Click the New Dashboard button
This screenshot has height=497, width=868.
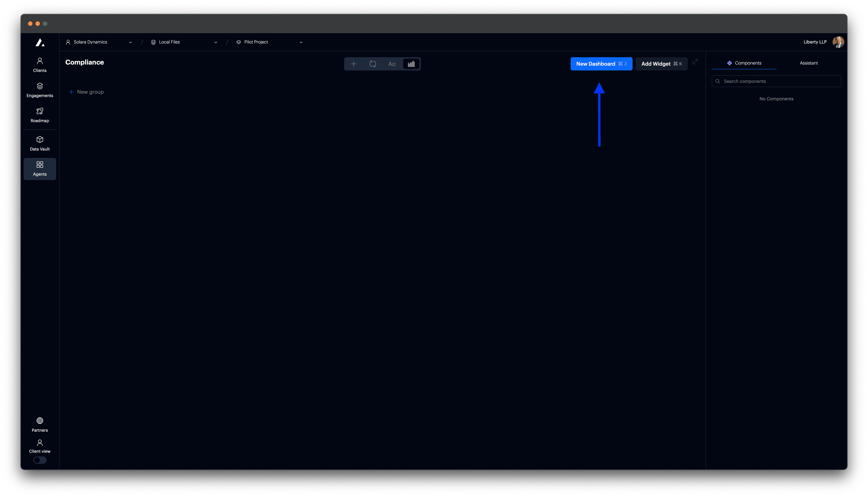(601, 64)
